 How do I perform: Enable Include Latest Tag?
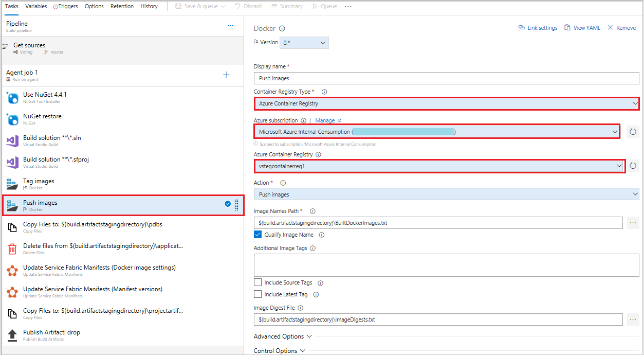coord(257,294)
